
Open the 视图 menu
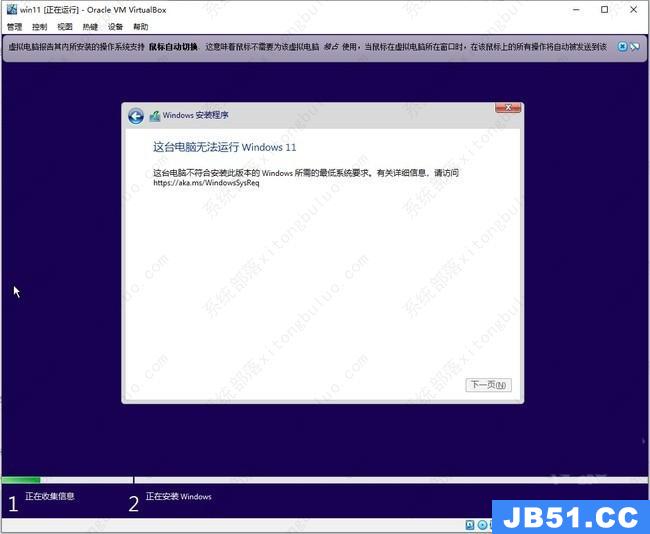pos(65,27)
